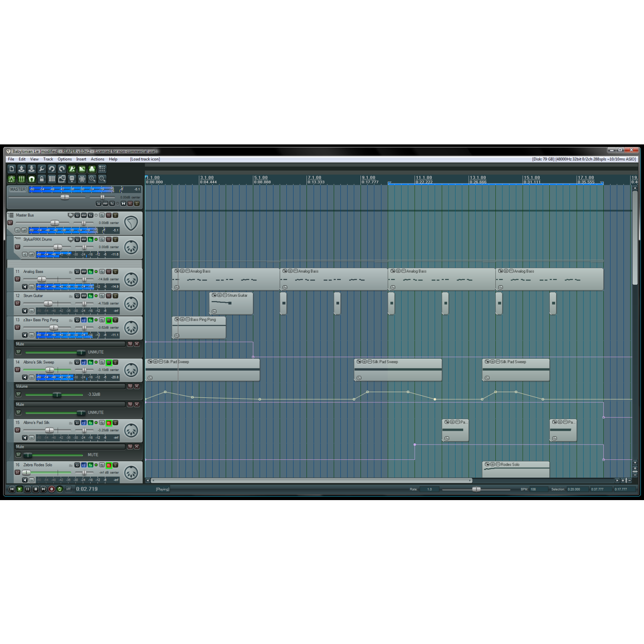644x644 pixels.
Task: Toggle snap using the magnet icon
Action: 32,179
